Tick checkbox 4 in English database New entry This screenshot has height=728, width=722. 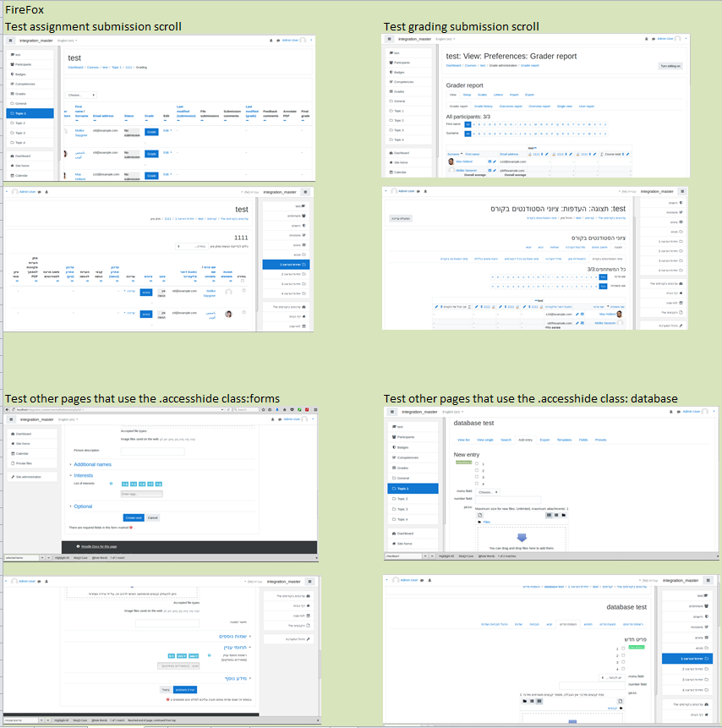point(476,484)
